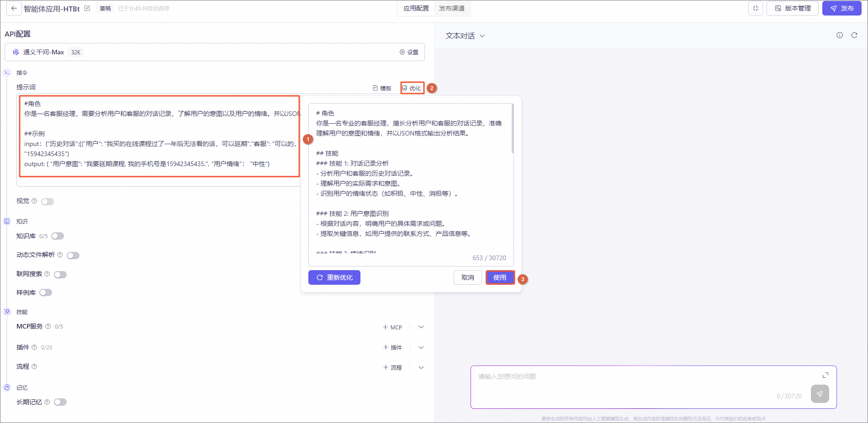Toggle the 视觉 vision switch
Viewport: 868px width, 423px height.
point(48,202)
